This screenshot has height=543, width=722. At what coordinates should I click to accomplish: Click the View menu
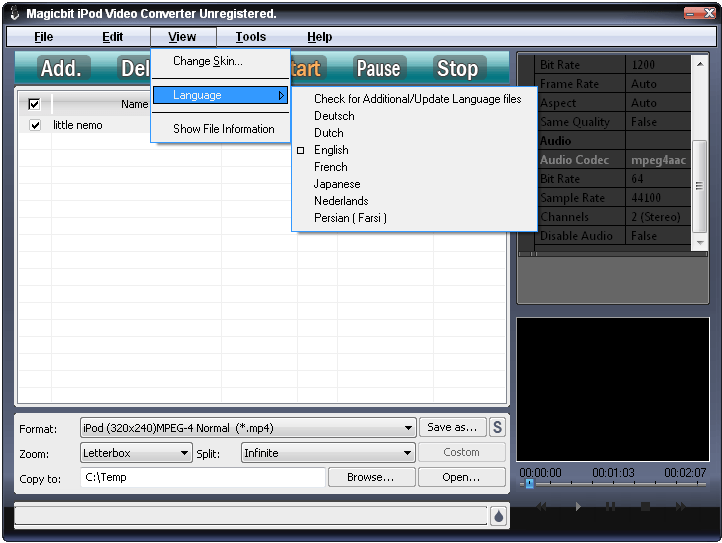[182, 36]
